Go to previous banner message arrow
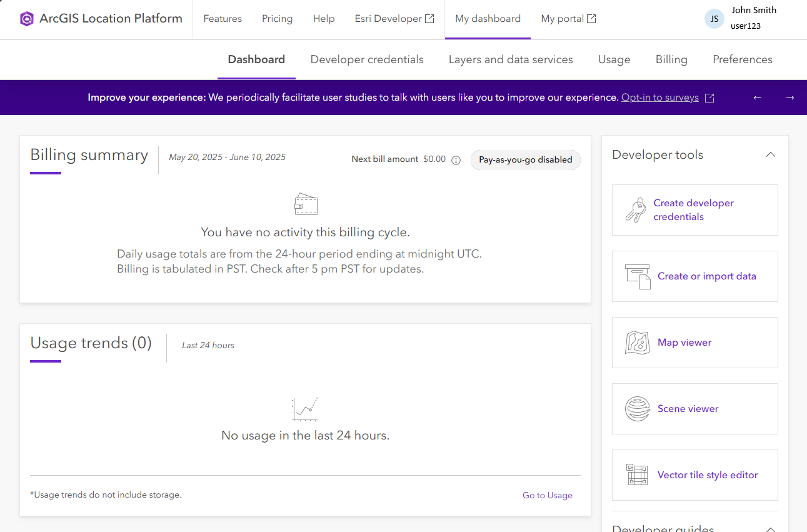This screenshot has width=807, height=532. 758,98
